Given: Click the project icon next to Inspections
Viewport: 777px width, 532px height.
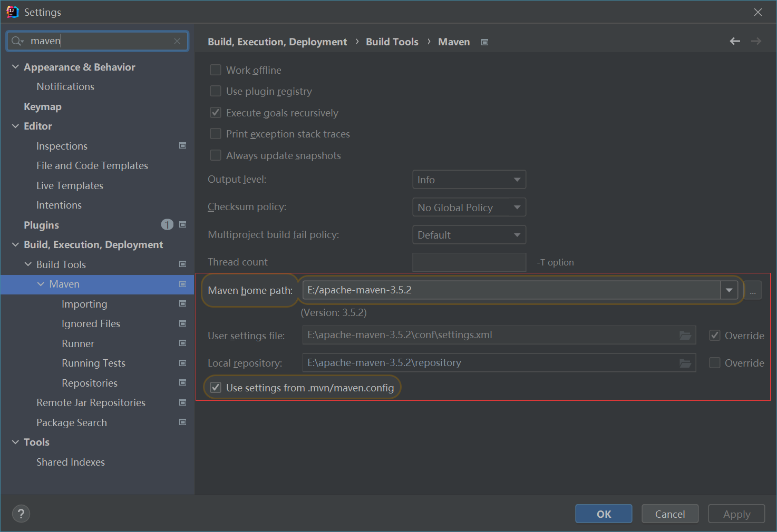Looking at the screenshot, I should point(183,145).
